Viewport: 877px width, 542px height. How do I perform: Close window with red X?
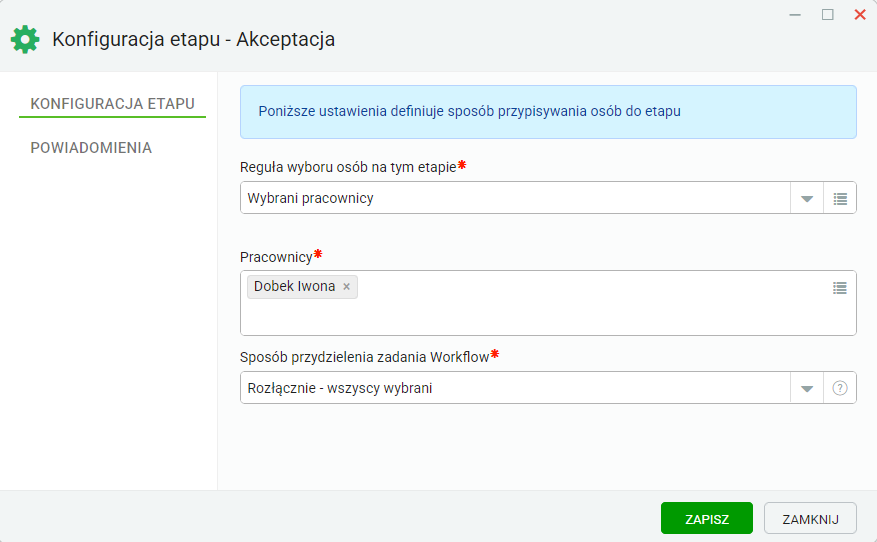tap(860, 15)
